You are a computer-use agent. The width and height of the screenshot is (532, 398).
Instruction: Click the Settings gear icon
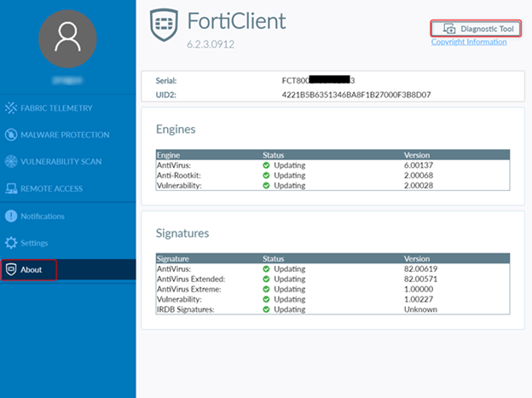pos(11,243)
